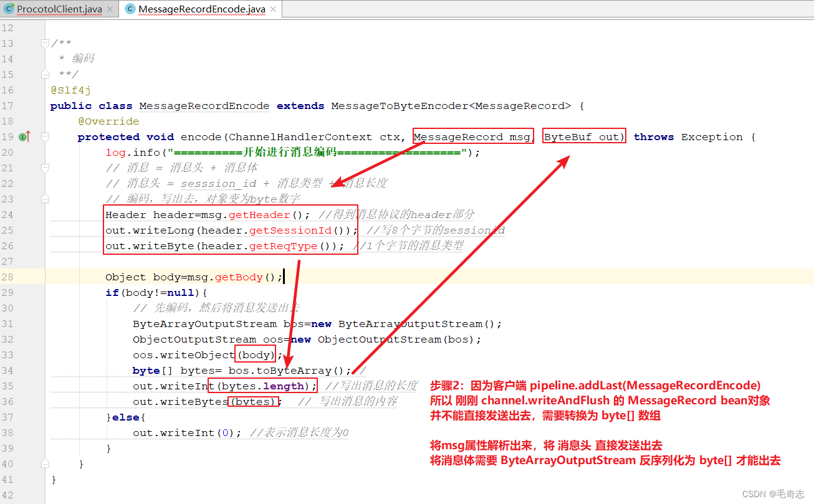Click 'Exception' in the method signature

[712, 136]
